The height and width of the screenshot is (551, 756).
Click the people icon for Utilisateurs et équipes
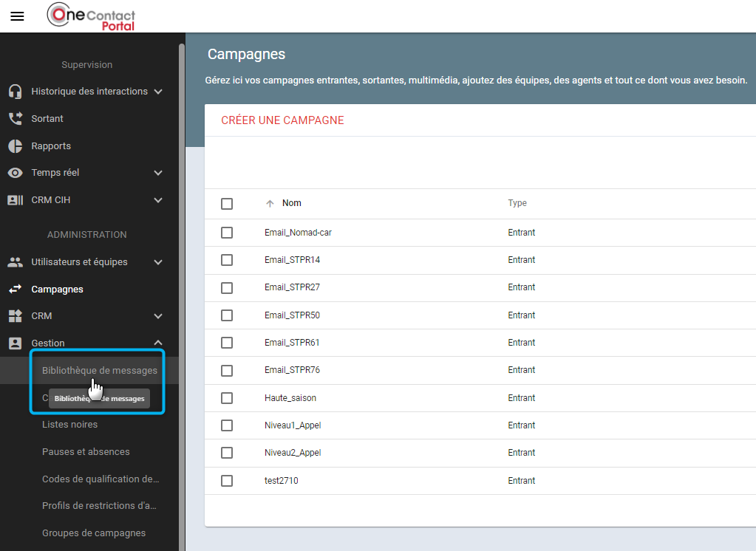16,261
